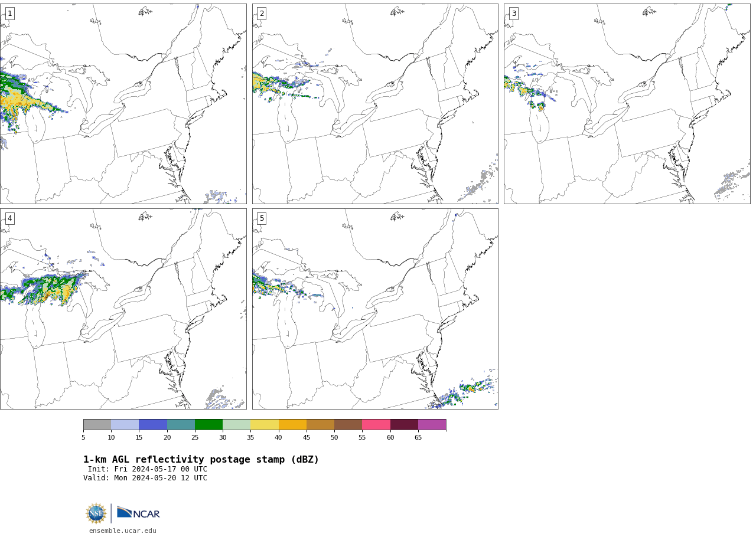Image resolution: width=756 pixels, height=537 pixels.
Task: Select the dark green 25-30 dBZ swatch
Action: point(208,425)
